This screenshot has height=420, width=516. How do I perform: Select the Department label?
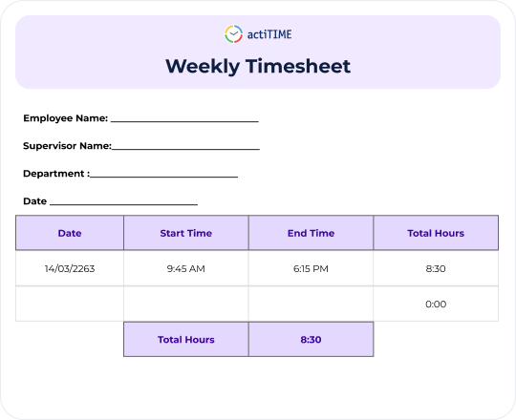pos(56,174)
